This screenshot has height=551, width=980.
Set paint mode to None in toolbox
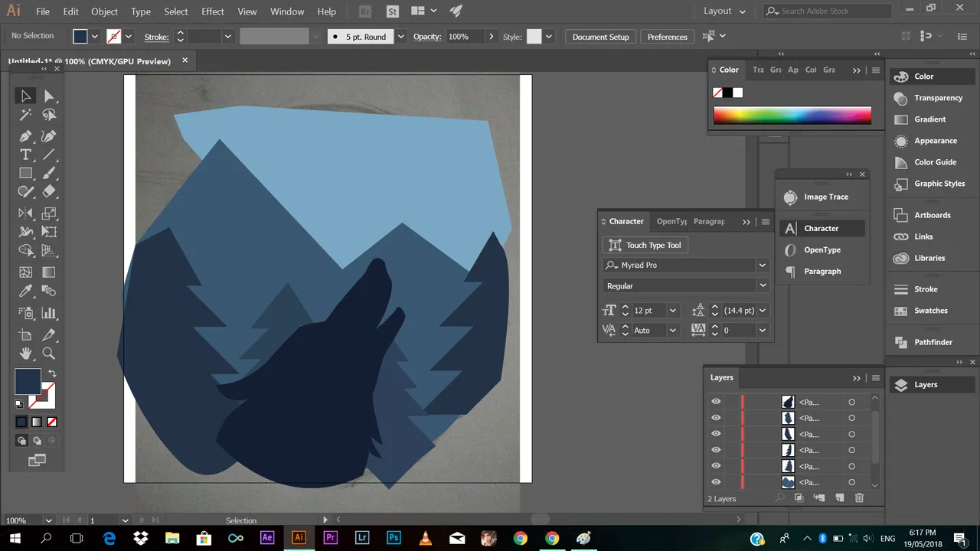(52, 422)
